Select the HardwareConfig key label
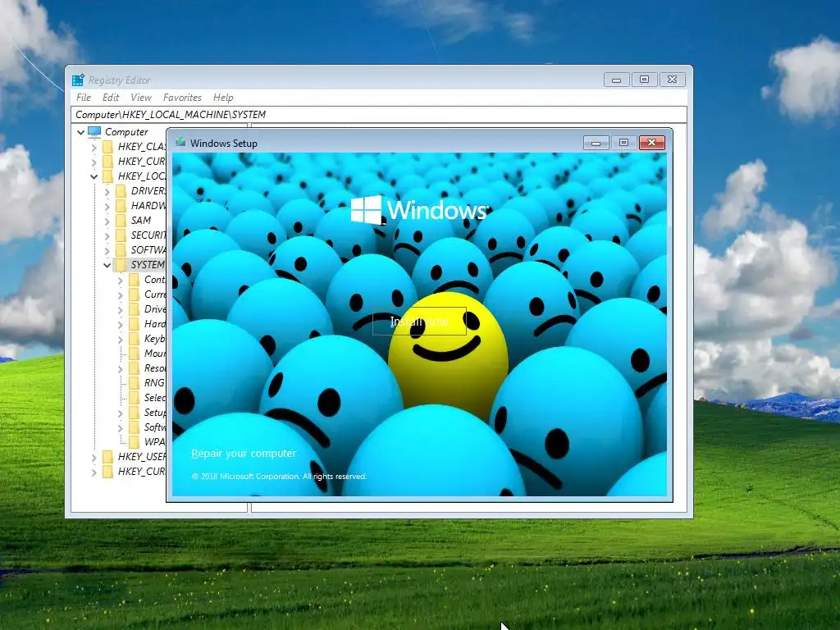The image size is (840, 630). 155,324
